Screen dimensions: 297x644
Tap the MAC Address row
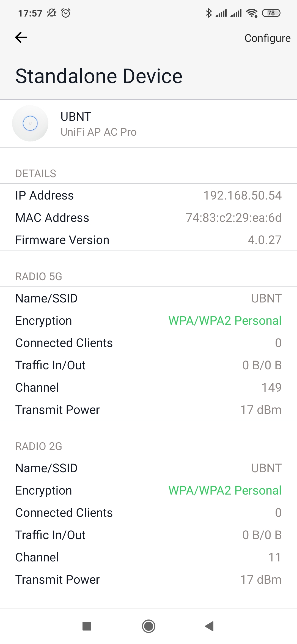tap(148, 218)
